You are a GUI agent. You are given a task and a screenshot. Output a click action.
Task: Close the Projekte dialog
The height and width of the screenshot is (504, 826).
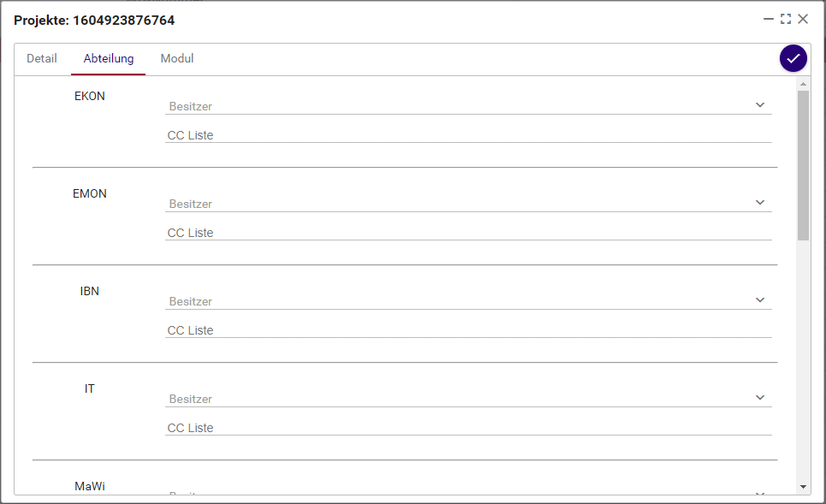[x=803, y=19]
